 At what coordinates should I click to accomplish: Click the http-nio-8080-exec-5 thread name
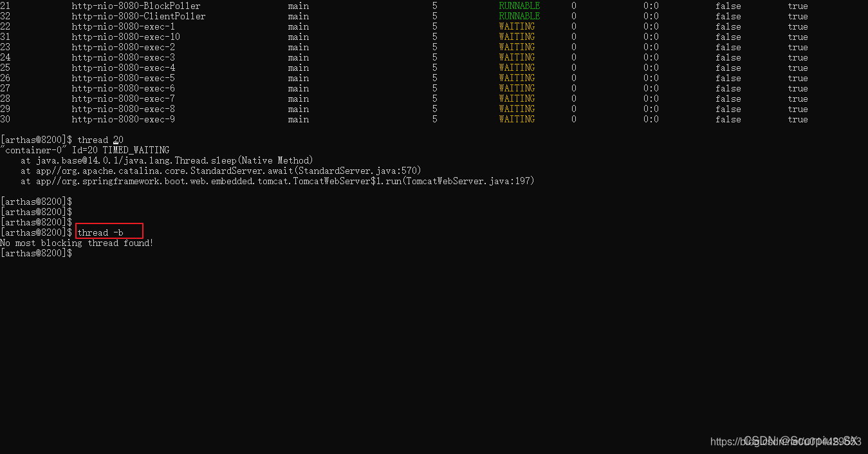[x=123, y=78]
